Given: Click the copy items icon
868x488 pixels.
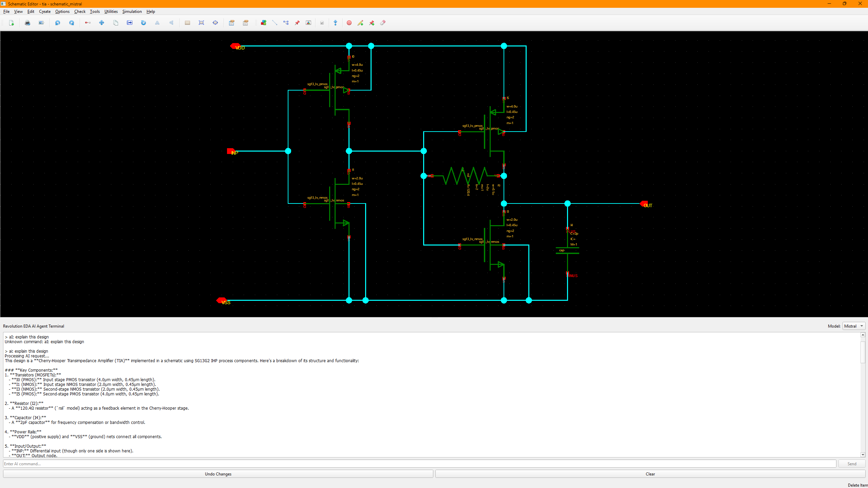Looking at the screenshot, I should (116, 23).
